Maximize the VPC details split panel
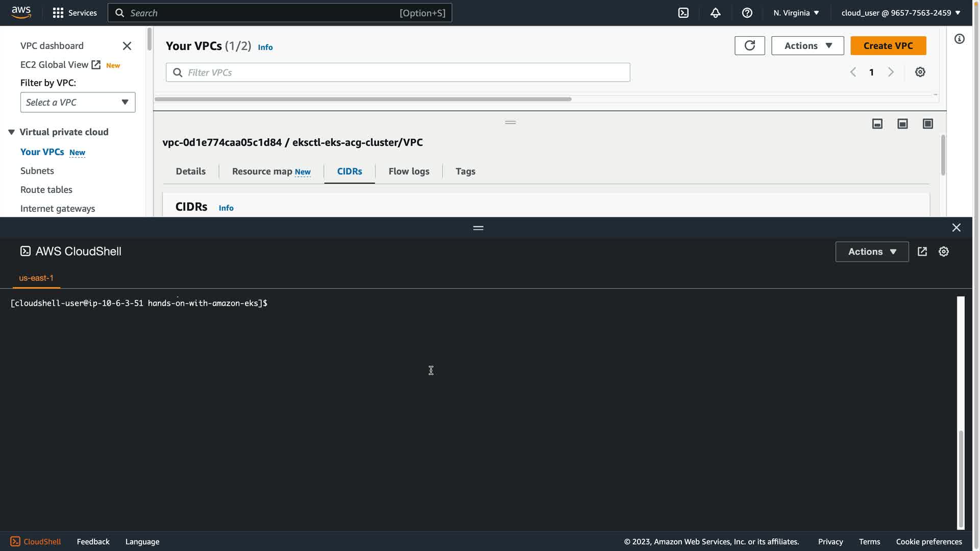Screen dimensions: 980x551 (927, 123)
